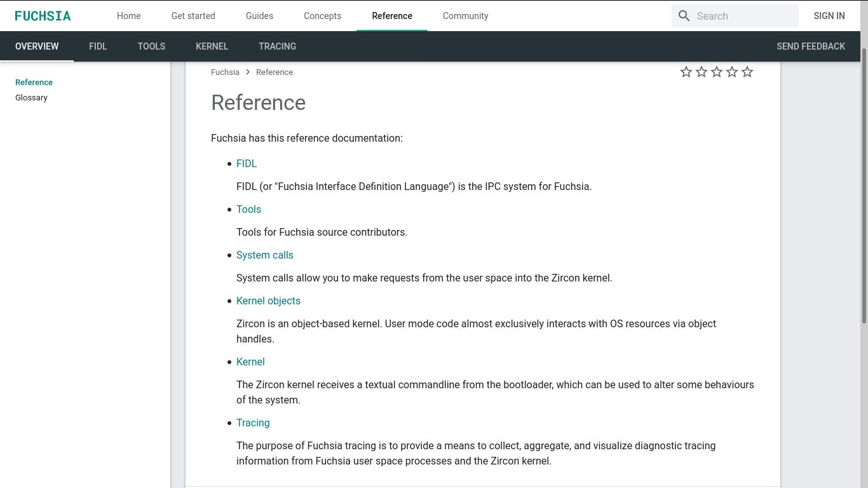
Task: Open Glossary in the sidebar
Action: click(x=31, y=98)
